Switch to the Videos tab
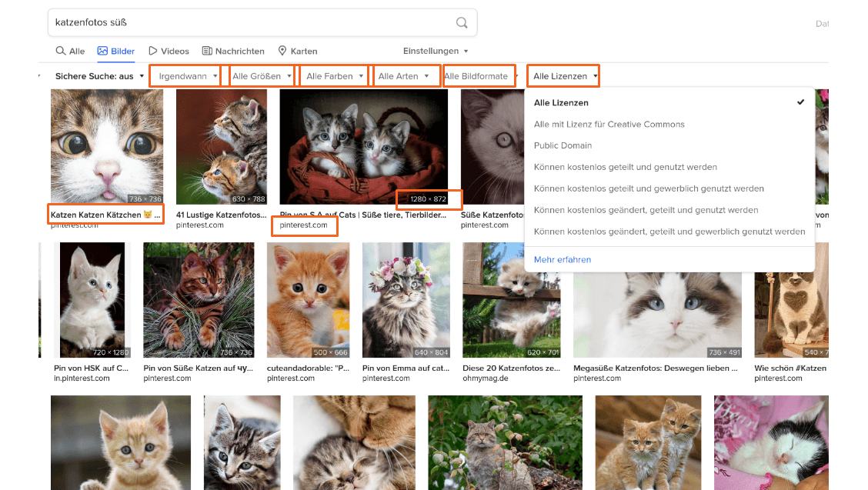 coord(169,52)
